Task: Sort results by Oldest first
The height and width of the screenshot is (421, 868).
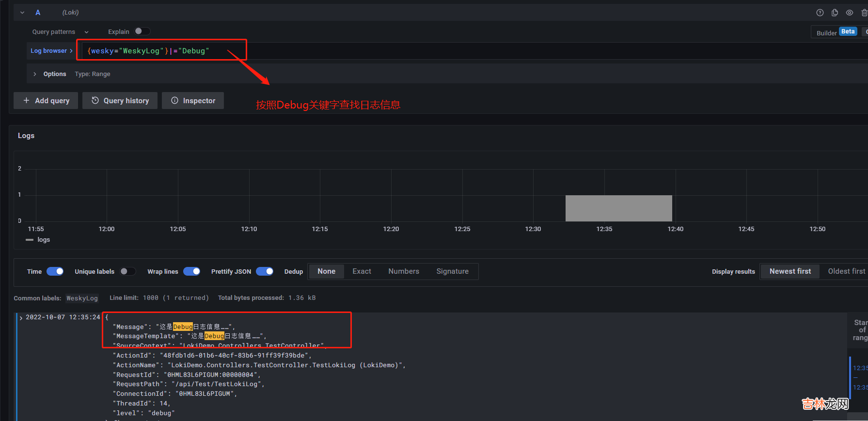Action: tap(846, 271)
